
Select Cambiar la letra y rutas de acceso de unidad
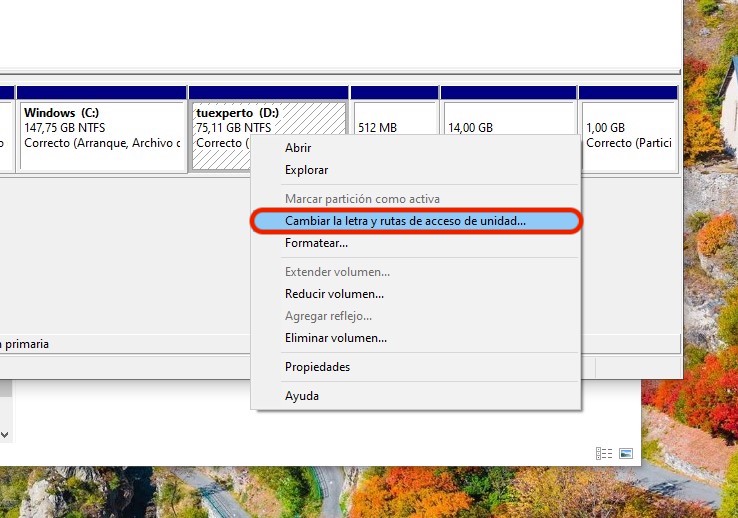(x=416, y=221)
